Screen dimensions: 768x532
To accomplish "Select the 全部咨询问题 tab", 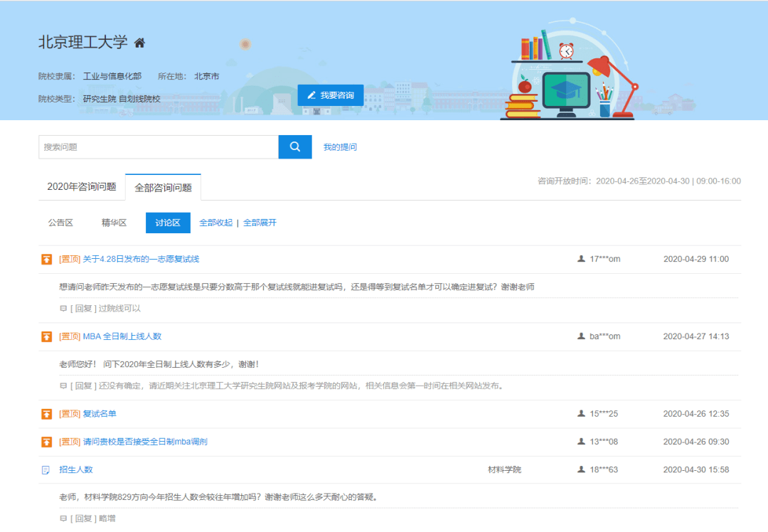I will 163,188.
